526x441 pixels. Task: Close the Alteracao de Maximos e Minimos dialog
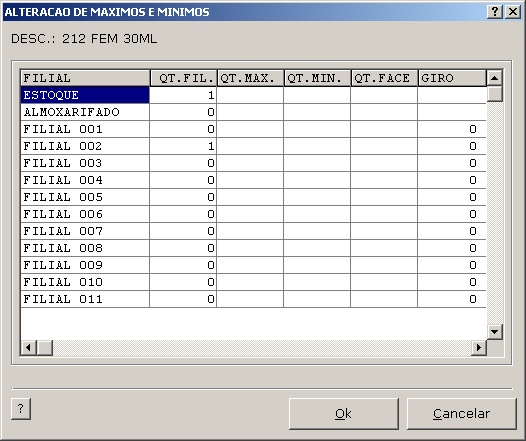pyautogui.click(x=513, y=12)
